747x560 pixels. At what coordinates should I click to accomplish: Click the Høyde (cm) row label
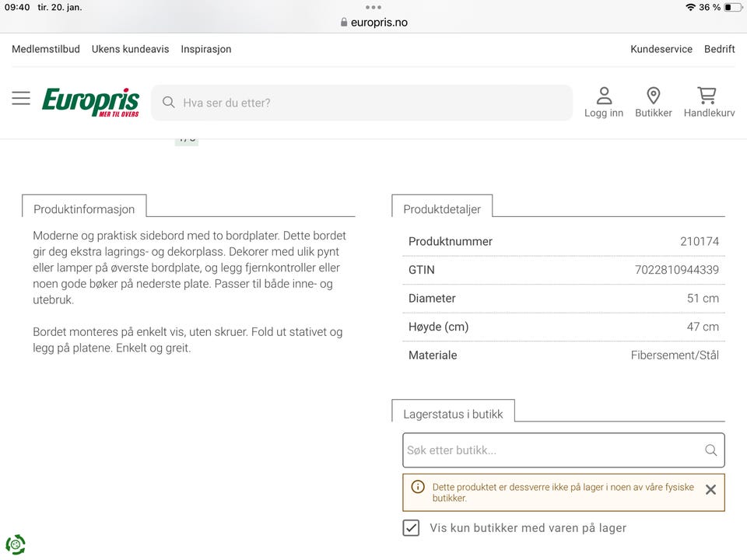click(439, 327)
